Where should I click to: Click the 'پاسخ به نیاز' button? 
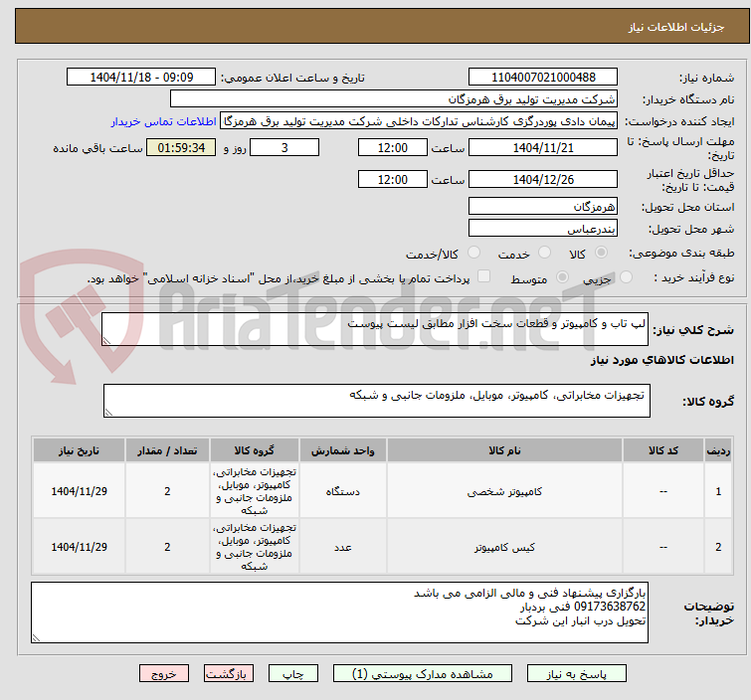576,674
